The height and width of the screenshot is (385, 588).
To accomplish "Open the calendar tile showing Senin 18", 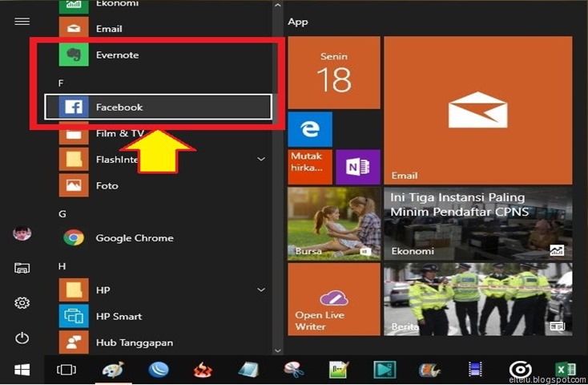I will click(334, 72).
